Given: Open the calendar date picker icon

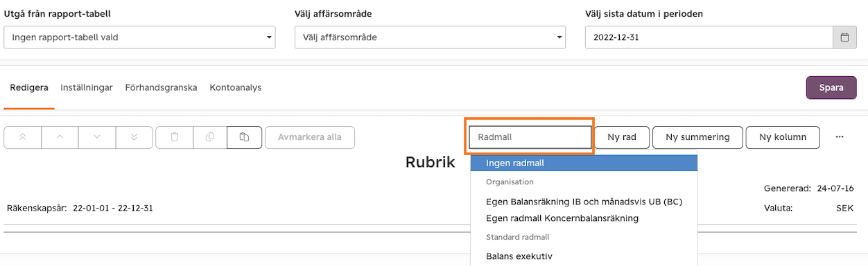Looking at the screenshot, I should click(x=844, y=37).
